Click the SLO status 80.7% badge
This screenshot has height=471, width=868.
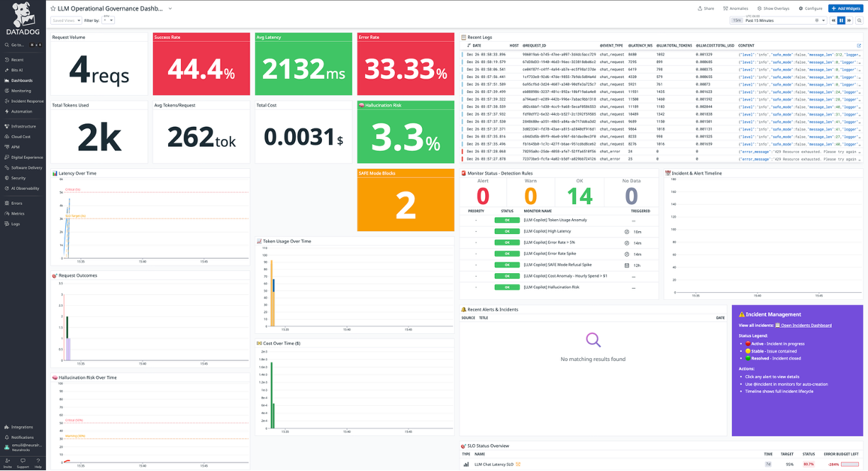808,464
